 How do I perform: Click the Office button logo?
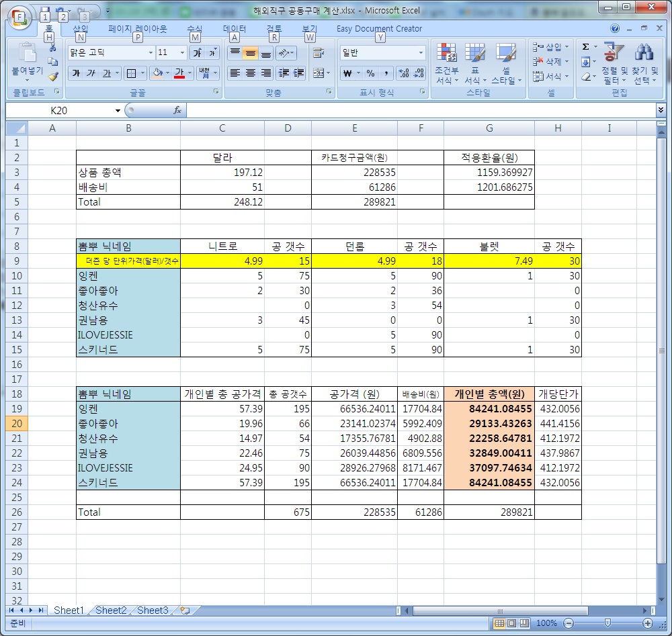[19, 17]
